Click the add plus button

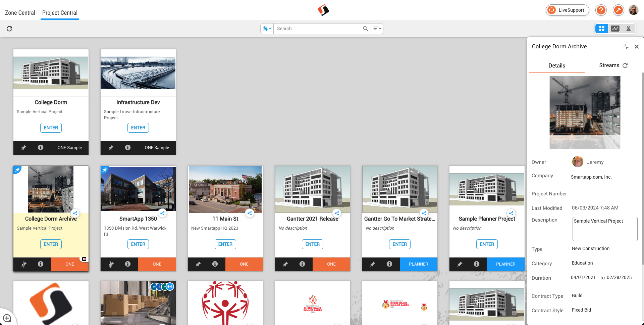pos(7,318)
